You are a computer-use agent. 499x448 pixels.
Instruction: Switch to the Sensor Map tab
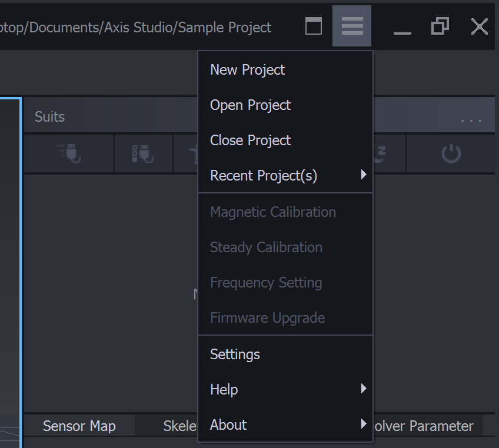tap(79, 426)
